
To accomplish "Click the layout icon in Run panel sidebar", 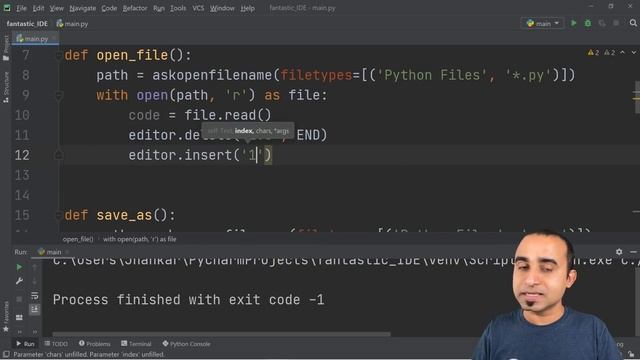I will [x=19, y=317].
